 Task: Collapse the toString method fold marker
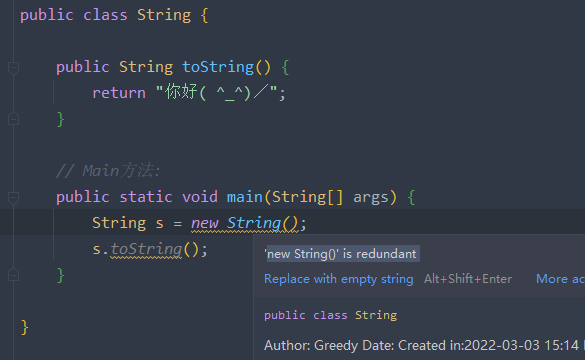coord(13,68)
